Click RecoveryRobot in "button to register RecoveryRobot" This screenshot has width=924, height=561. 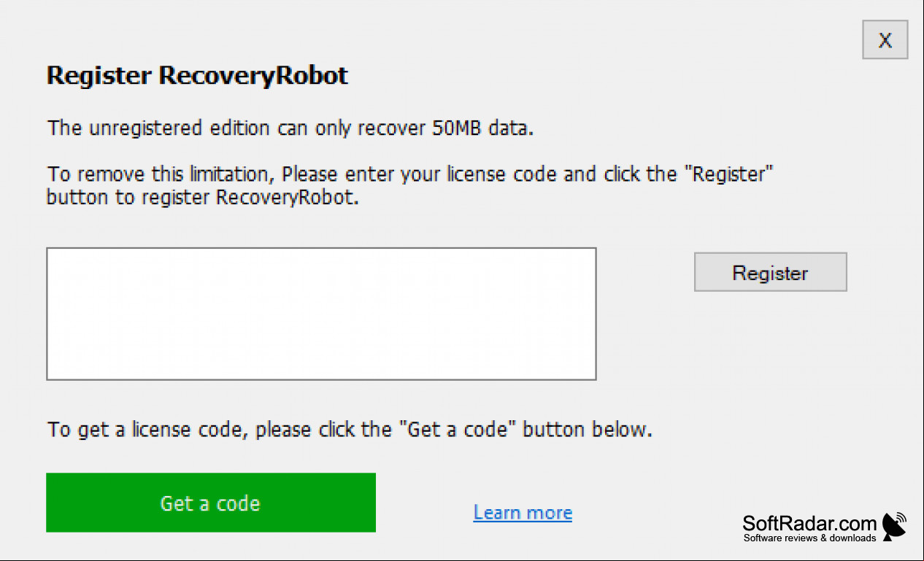(285, 198)
